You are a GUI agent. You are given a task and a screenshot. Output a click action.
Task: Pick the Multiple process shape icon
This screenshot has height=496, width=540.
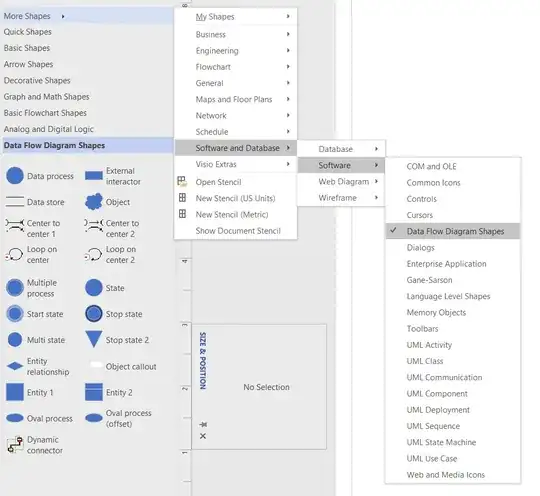(x=15, y=288)
